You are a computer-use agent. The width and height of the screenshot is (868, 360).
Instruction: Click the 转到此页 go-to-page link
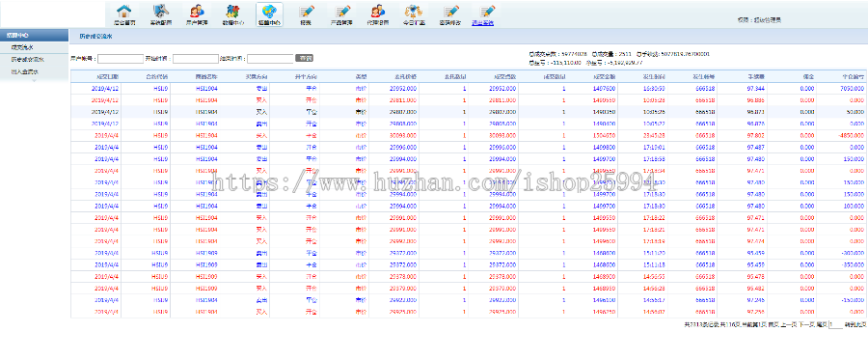[x=855, y=324]
